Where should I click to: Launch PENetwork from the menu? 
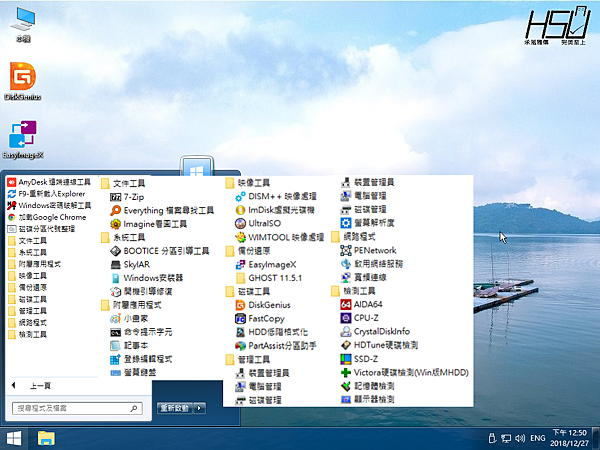tap(368, 250)
